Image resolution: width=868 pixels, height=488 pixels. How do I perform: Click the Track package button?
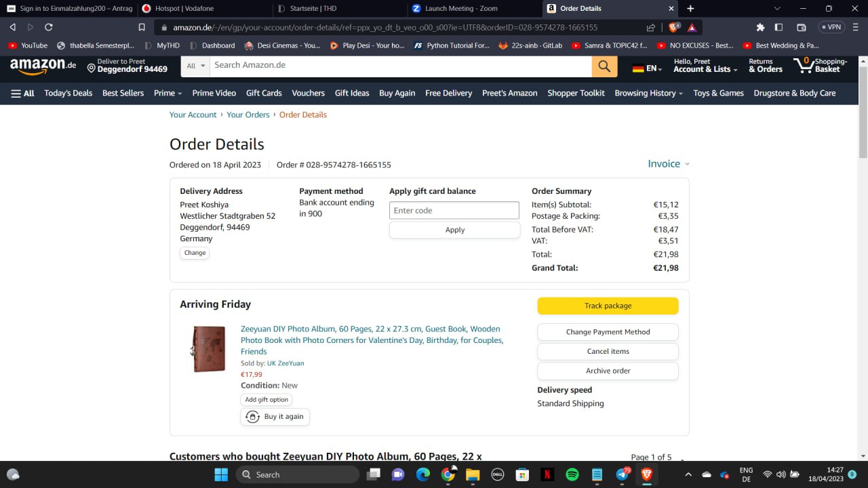click(608, 306)
